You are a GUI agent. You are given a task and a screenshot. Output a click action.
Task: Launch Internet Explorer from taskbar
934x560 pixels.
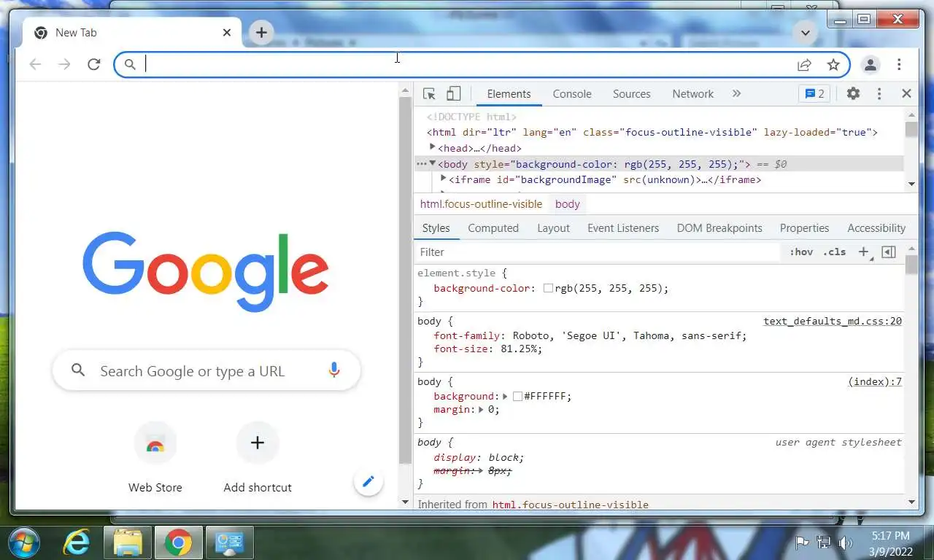click(76, 542)
